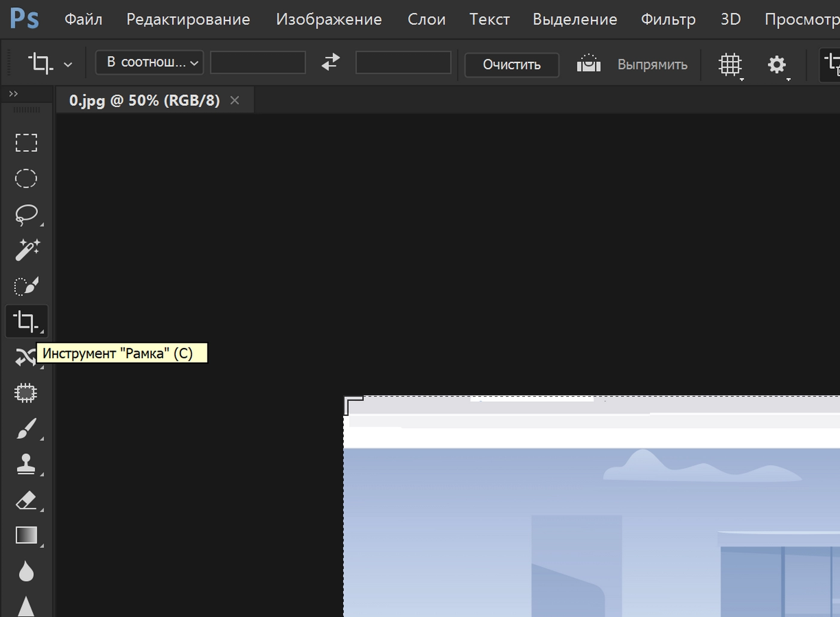This screenshot has height=617, width=840.
Task: Click the Straighten level icon
Action: coord(589,63)
